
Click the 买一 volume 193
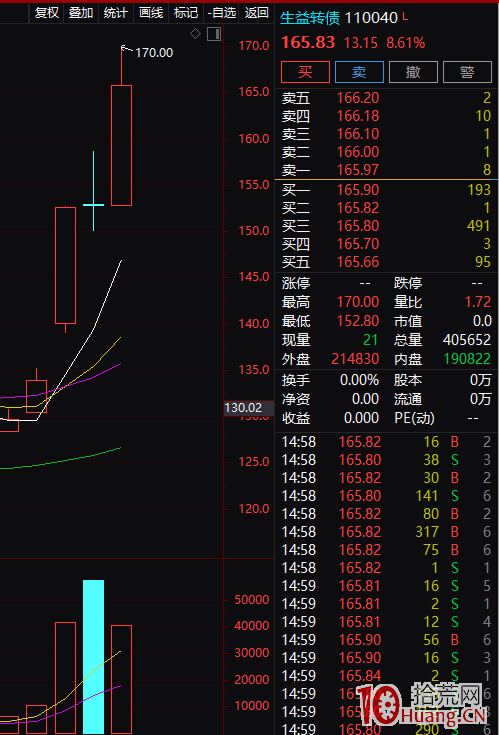pyautogui.click(x=479, y=190)
